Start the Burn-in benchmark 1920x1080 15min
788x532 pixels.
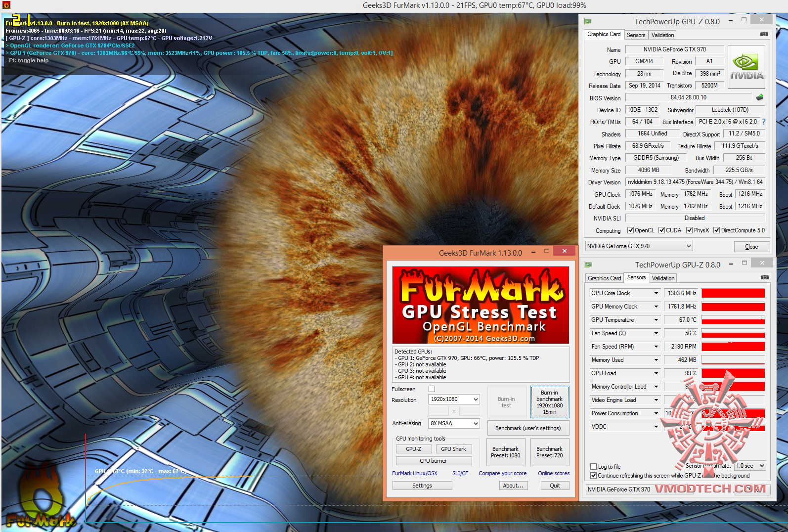[x=550, y=402]
